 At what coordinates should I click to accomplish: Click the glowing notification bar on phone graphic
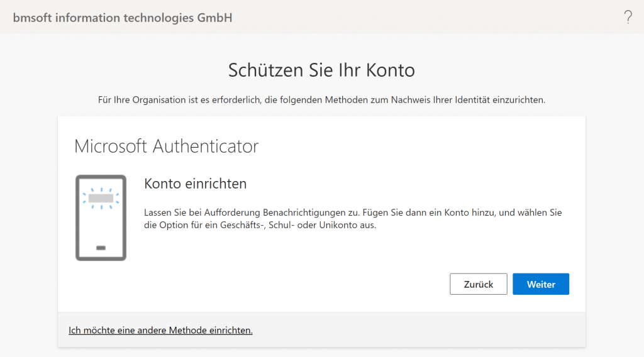[101, 198]
